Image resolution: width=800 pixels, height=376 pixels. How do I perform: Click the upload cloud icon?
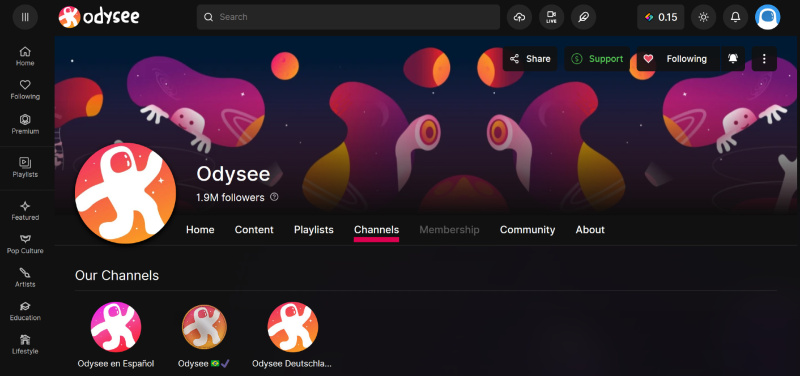pyautogui.click(x=519, y=17)
